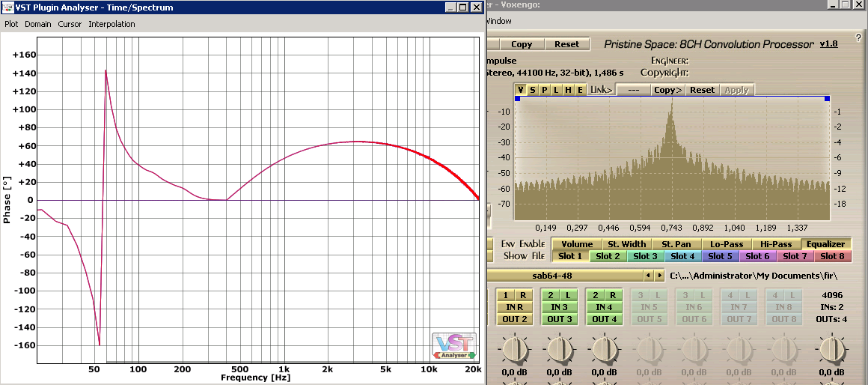
Task: Select the E envelope mode button
Action: pos(580,90)
